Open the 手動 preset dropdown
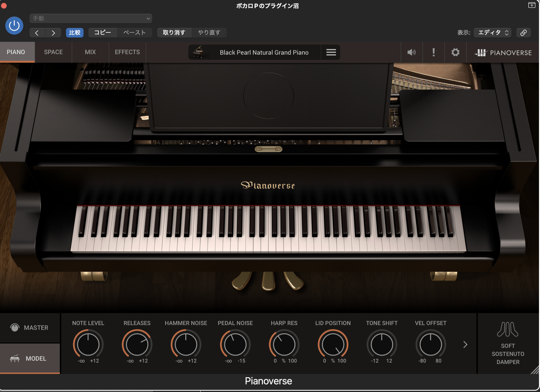This screenshot has width=540, height=392. point(91,18)
